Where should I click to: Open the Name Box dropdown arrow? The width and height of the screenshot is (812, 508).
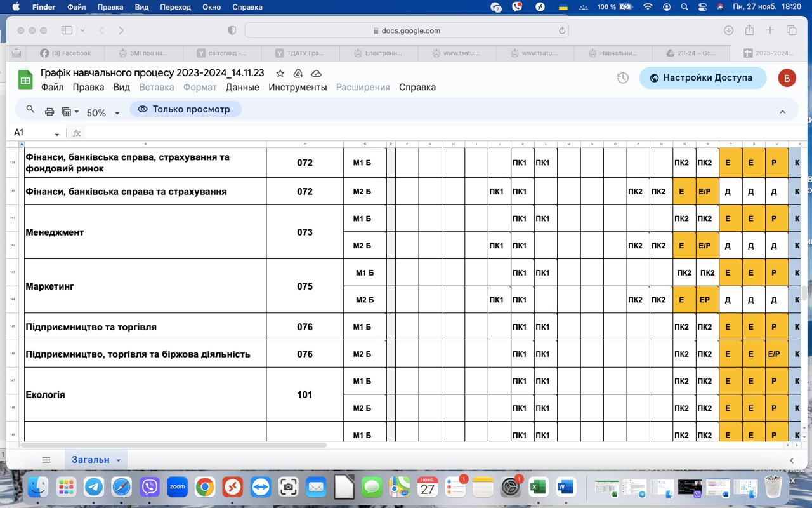point(57,133)
